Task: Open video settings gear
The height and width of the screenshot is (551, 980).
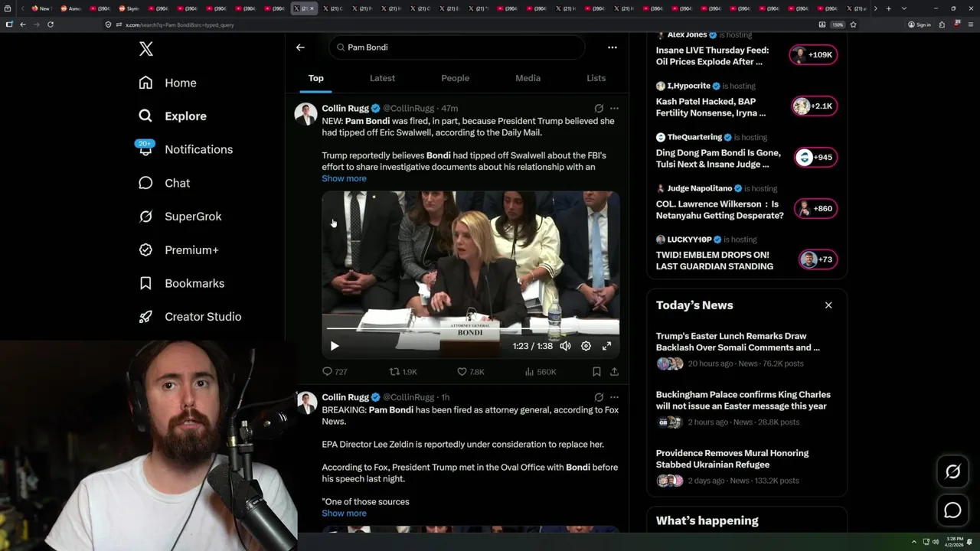Action: (586, 346)
